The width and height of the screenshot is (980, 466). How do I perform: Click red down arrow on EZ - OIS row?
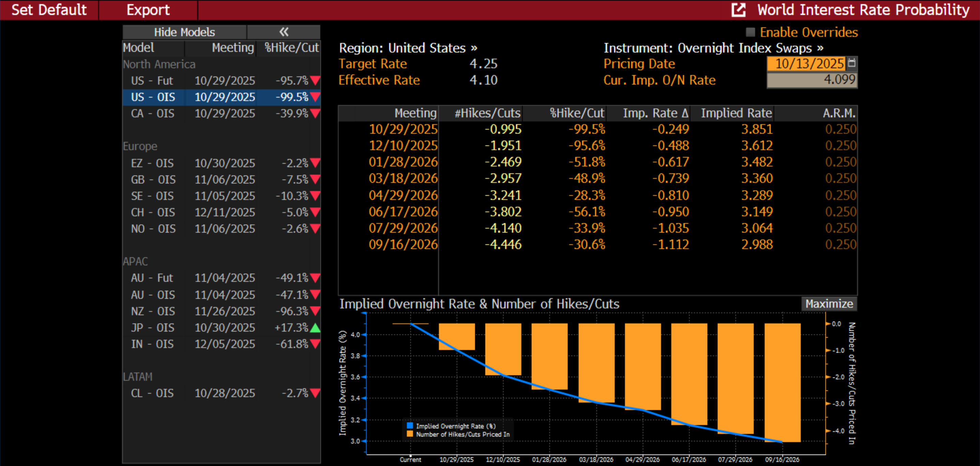(315, 163)
